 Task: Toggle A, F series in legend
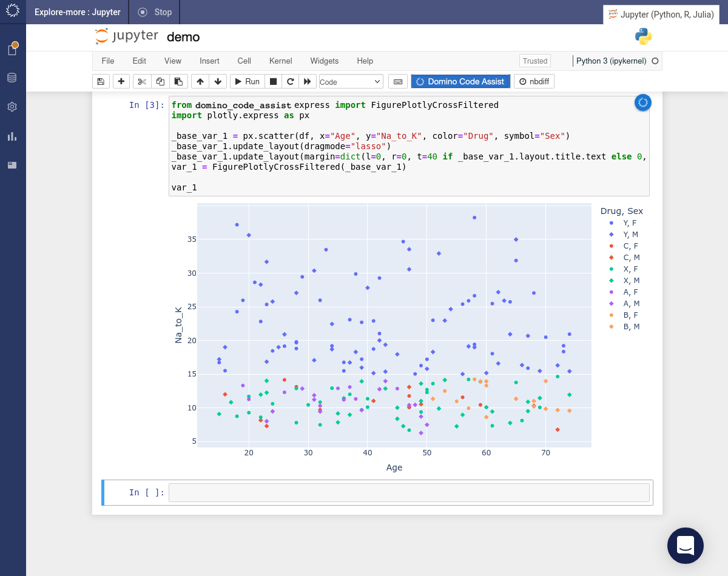point(625,292)
